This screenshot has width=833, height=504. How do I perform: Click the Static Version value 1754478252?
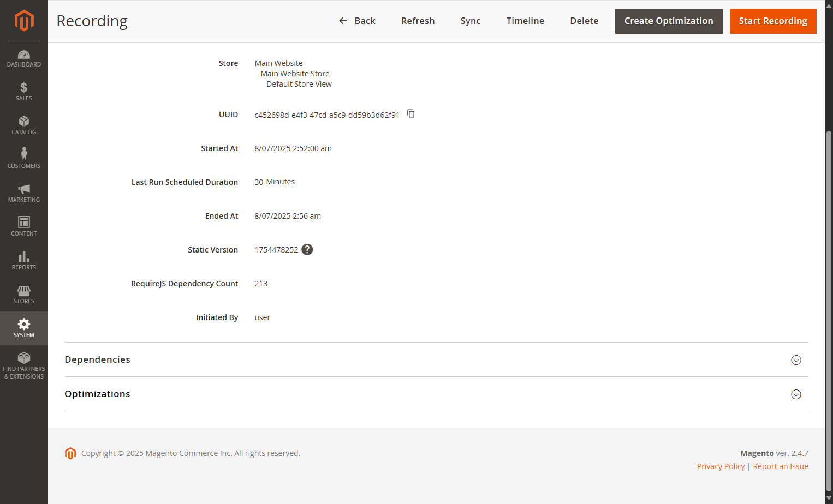(x=276, y=250)
